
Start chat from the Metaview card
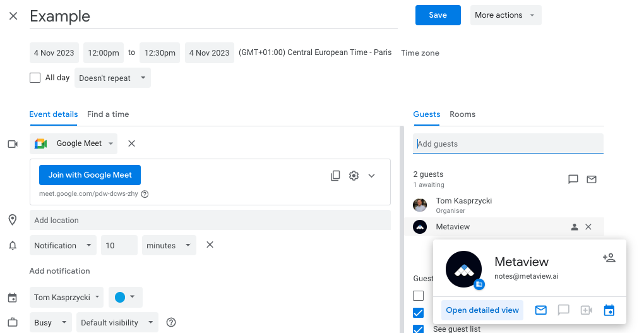click(563, 310)
